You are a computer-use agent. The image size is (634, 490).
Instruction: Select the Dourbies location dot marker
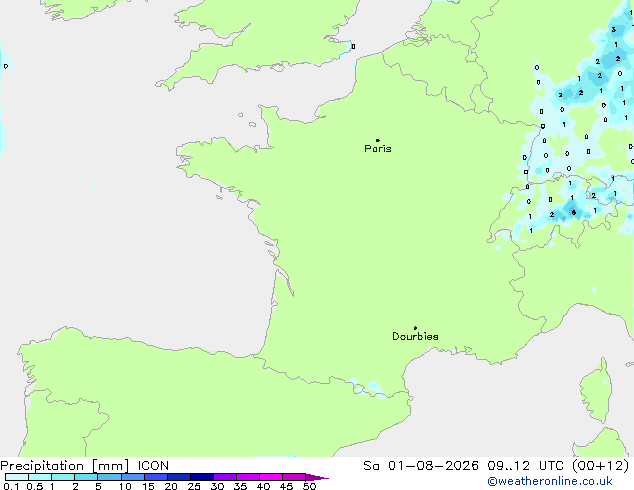pyautogui.click(x=415, y=328)
